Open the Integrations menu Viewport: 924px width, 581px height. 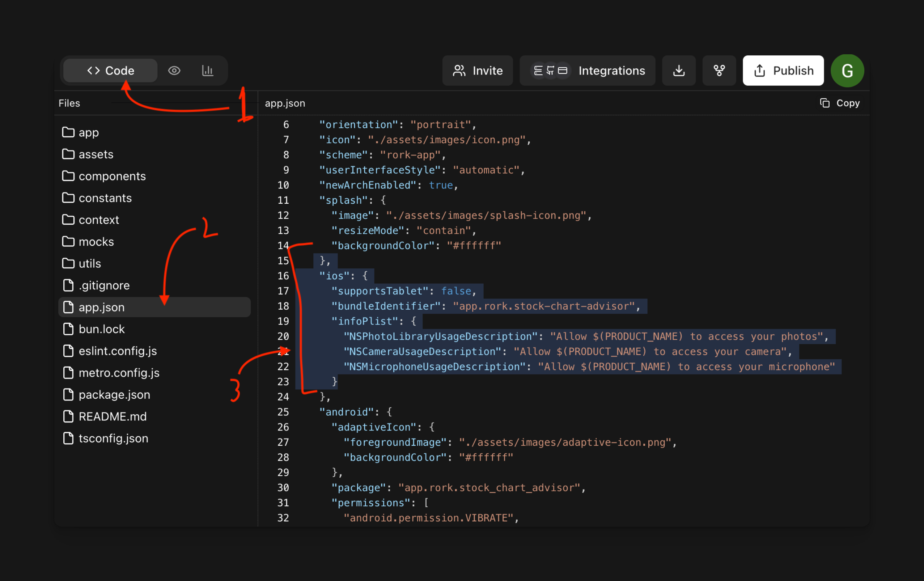tap(612, 71)
